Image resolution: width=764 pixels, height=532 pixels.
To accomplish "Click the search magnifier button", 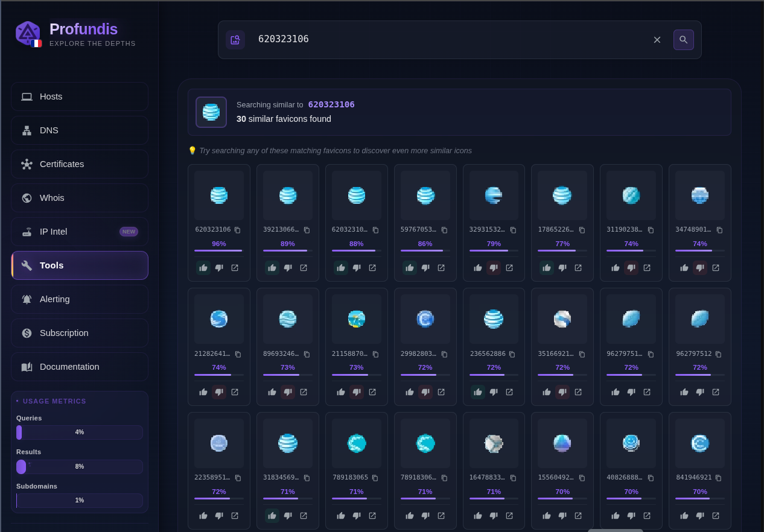I will (683, 40).
